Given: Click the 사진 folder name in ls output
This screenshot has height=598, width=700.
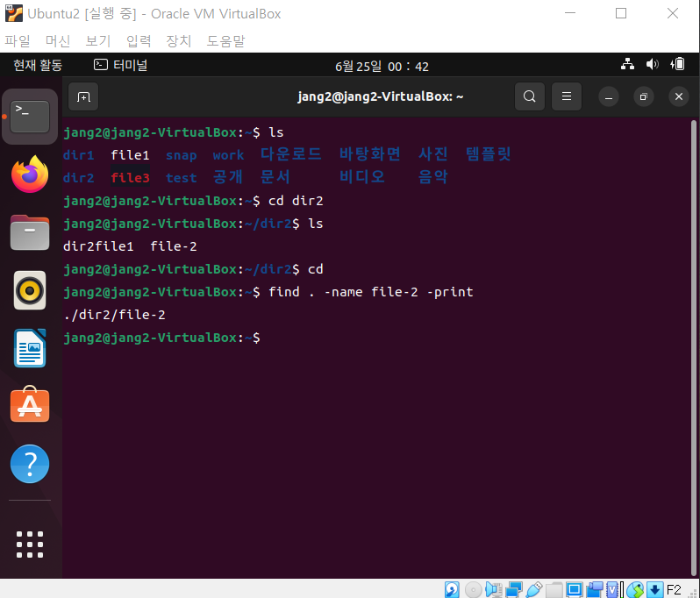Looking at the screenshot, I should [x=433, y=154].
